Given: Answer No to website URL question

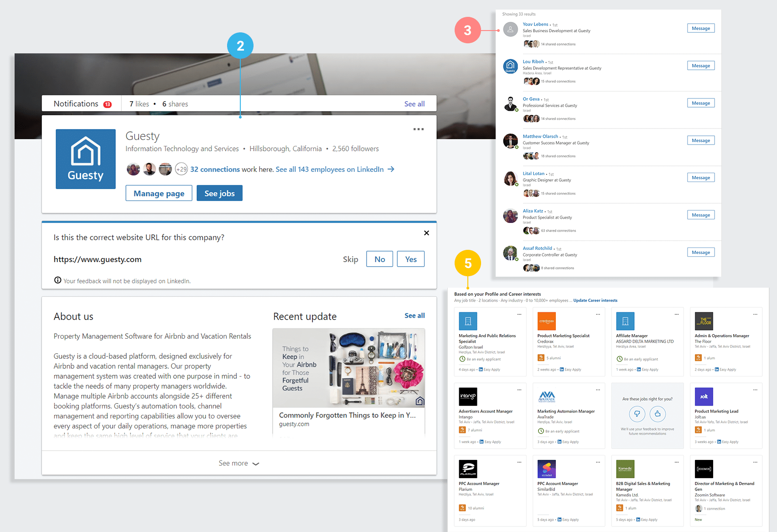Looking at the screenshot, I should 379,259.
